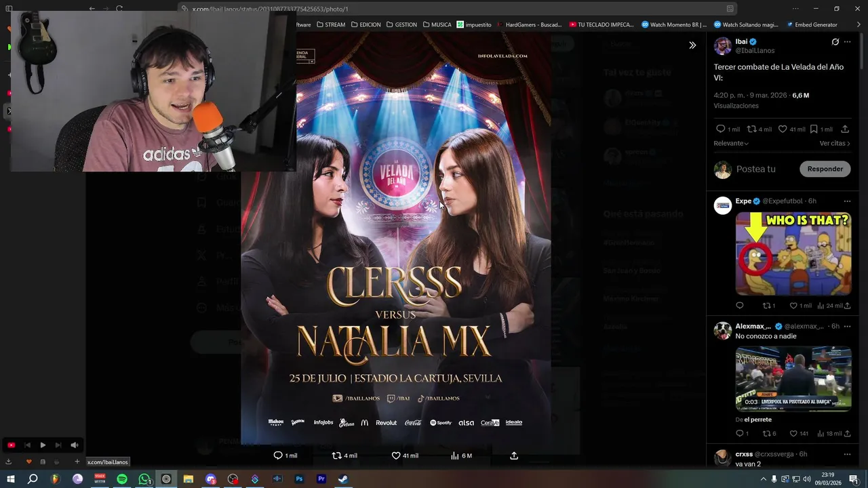Open the crxss reply's more options menu
Viewport: 868px width, 488px height.
[847, 454]
